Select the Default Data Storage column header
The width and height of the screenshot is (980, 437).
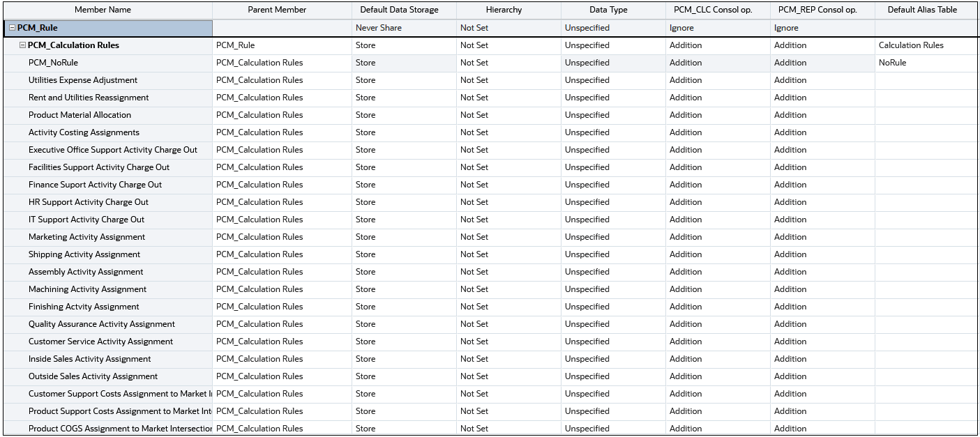399,10
